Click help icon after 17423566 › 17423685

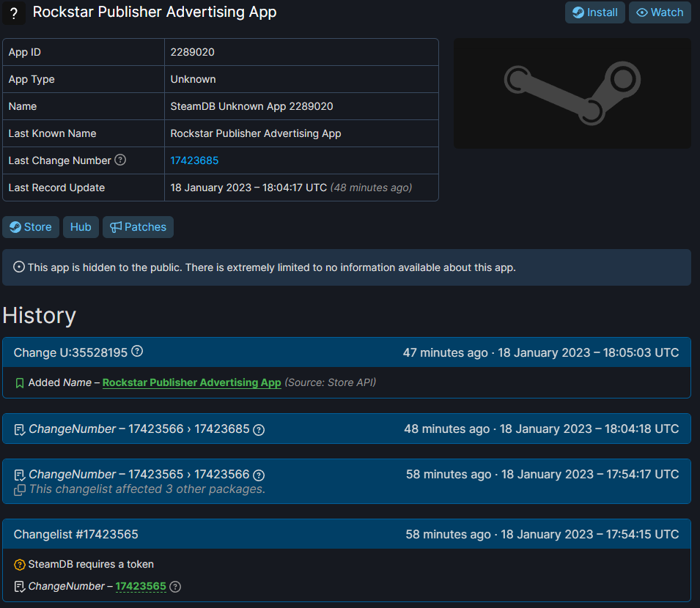[x=258, y=430]
